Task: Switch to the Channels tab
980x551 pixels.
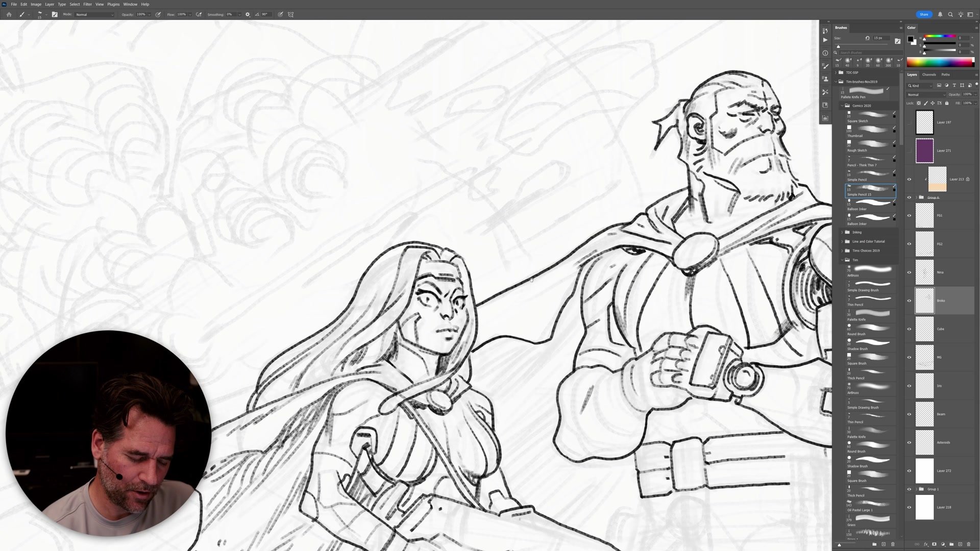Action: (x=929, y=74)
